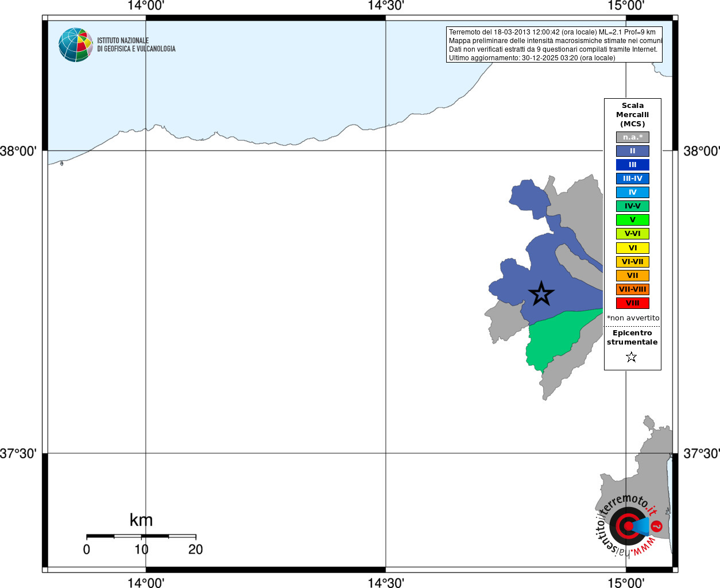Click the 'Istituto Nazionale di Geofisica e Vulcanologia' text
This screenshot has width=720, height=588.
click(x=136, y=45)
